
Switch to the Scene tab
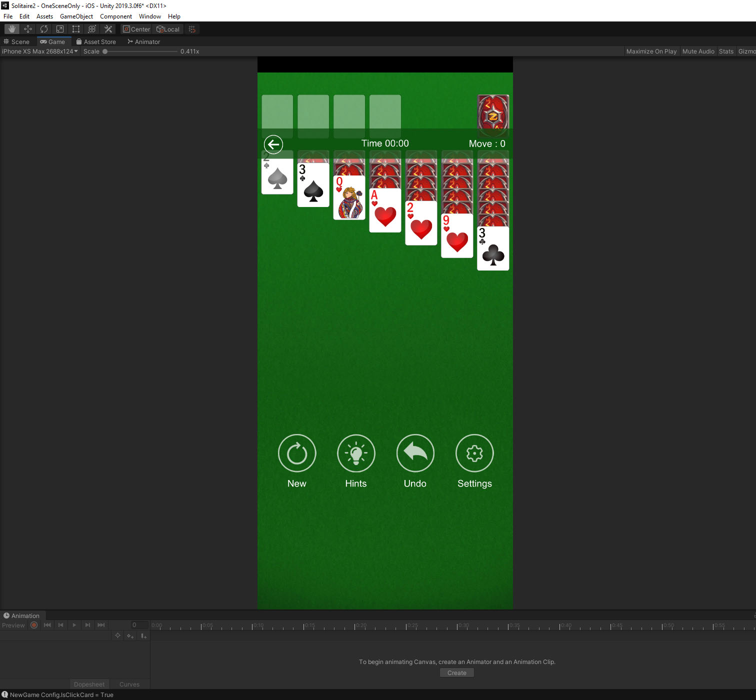(17, 41)
